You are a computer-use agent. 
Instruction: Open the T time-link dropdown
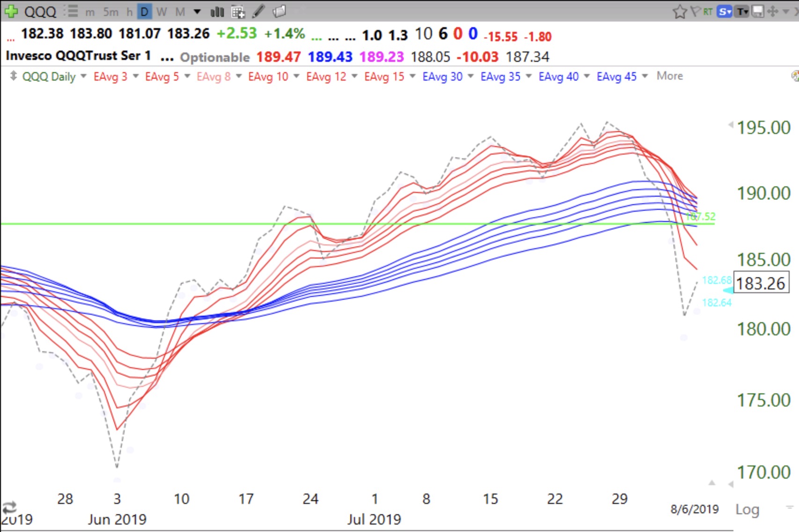tap(742, 12)
